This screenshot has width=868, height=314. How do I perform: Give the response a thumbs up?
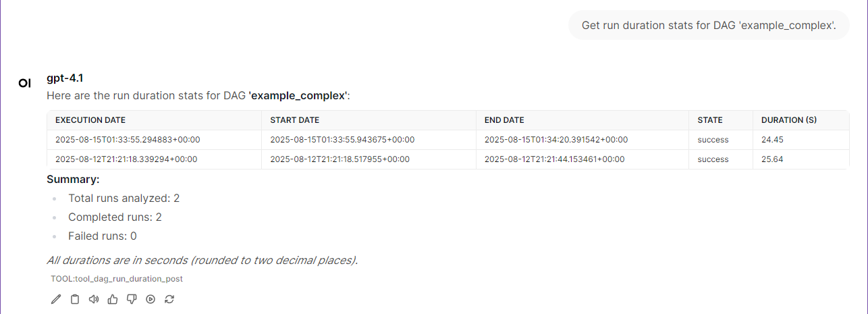(x=113, y=299)
